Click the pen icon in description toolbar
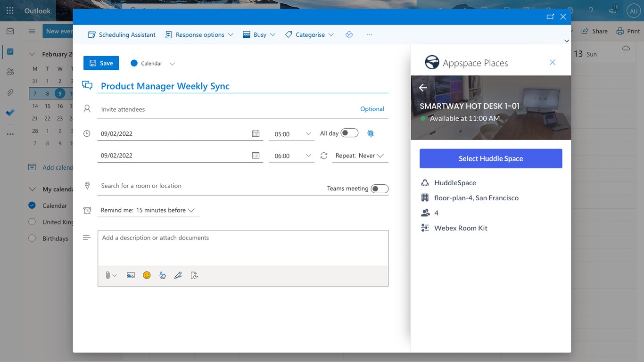Screen dimensions: 644x362 (178, 275)
